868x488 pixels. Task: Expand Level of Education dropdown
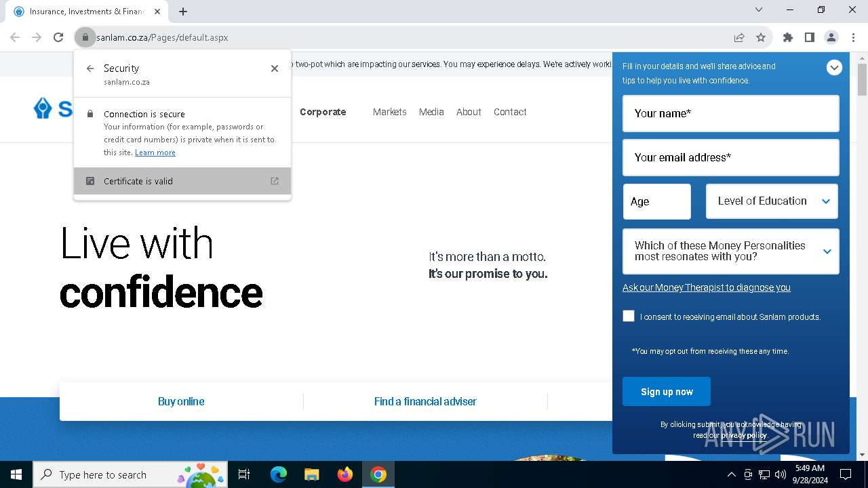tap(772, 201)
